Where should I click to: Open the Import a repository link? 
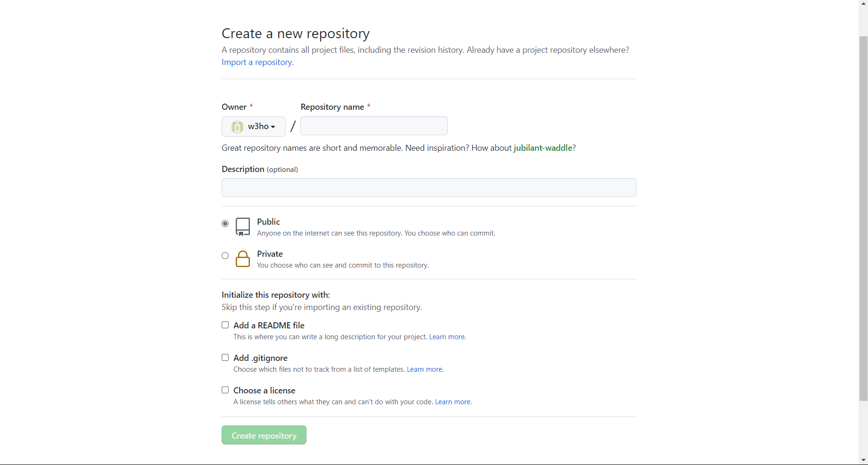257,62
